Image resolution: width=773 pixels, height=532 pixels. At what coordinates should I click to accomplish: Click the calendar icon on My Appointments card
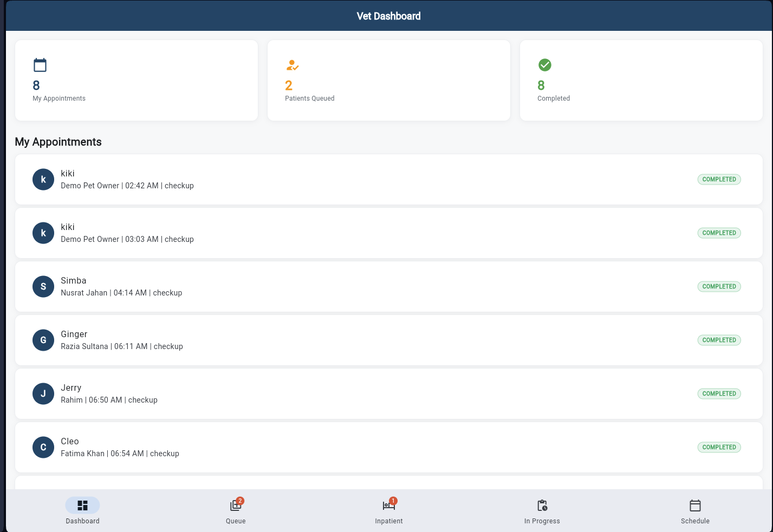[x=40, y=64]
